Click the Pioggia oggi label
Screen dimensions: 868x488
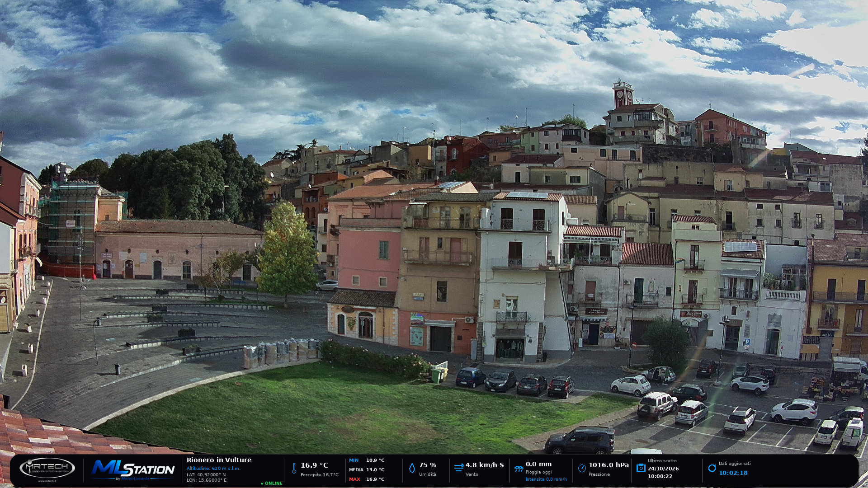click(x=539, y=472)
